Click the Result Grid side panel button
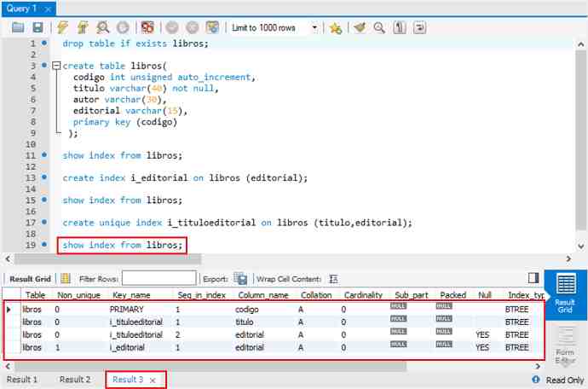Screen dimensions: 588x389 [564, 294]
